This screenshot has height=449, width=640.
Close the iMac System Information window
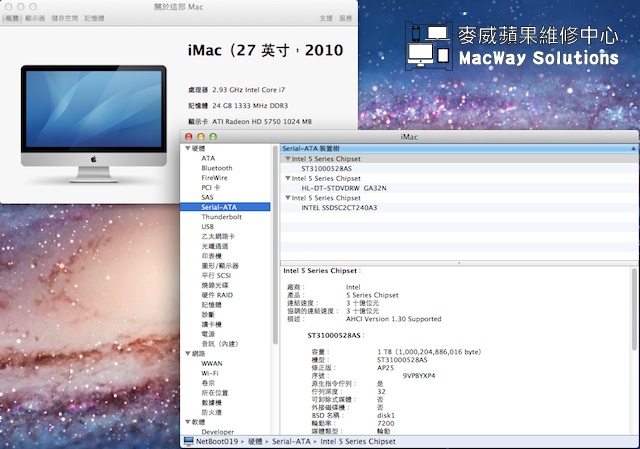(189, 137)
